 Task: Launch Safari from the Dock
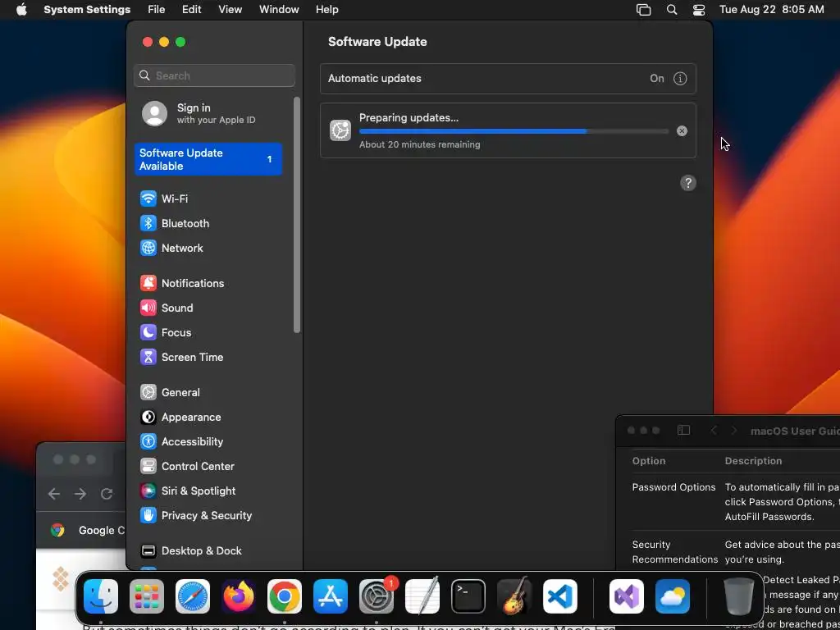193,596
